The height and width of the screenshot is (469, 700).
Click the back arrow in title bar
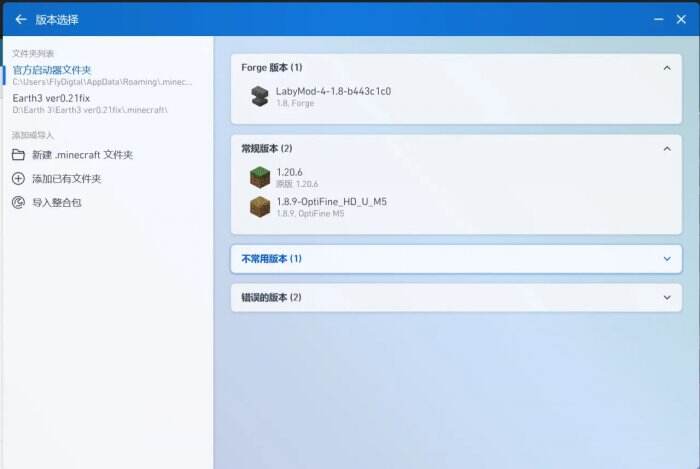click(21, 19)
